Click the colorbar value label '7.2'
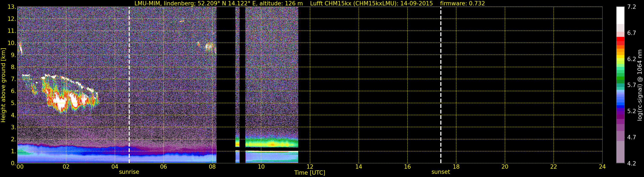 (x=632, y=7)
